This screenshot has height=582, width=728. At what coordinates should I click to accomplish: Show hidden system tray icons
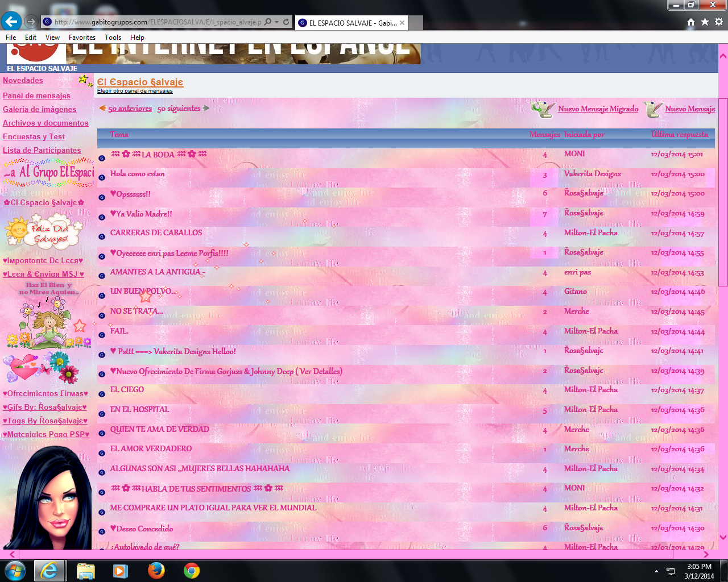click(x=656, y=571)
